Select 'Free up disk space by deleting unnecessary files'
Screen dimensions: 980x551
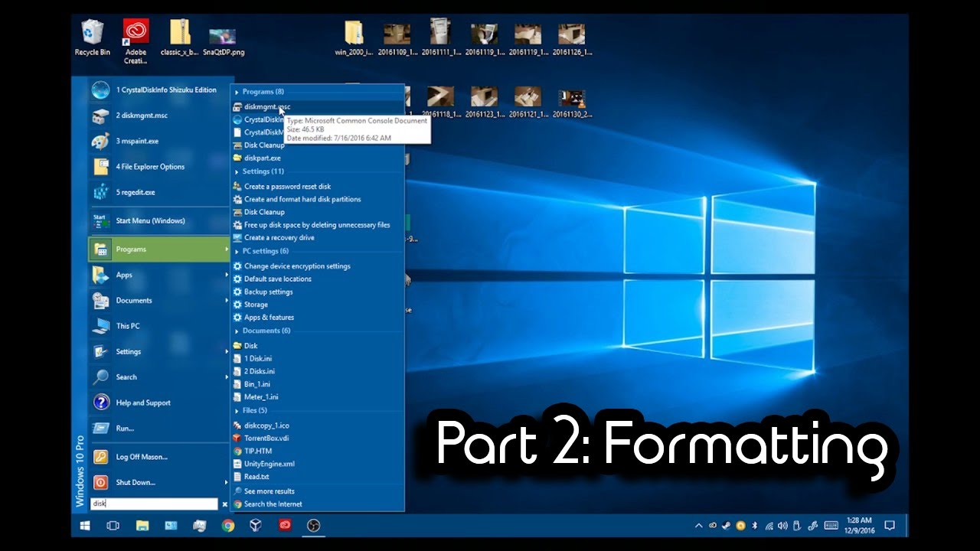318,225
